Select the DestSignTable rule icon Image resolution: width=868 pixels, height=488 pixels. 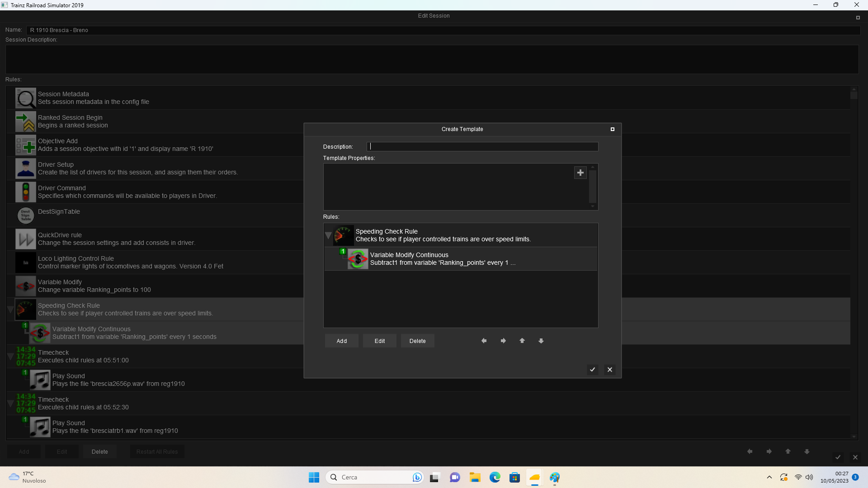(26, 216)
